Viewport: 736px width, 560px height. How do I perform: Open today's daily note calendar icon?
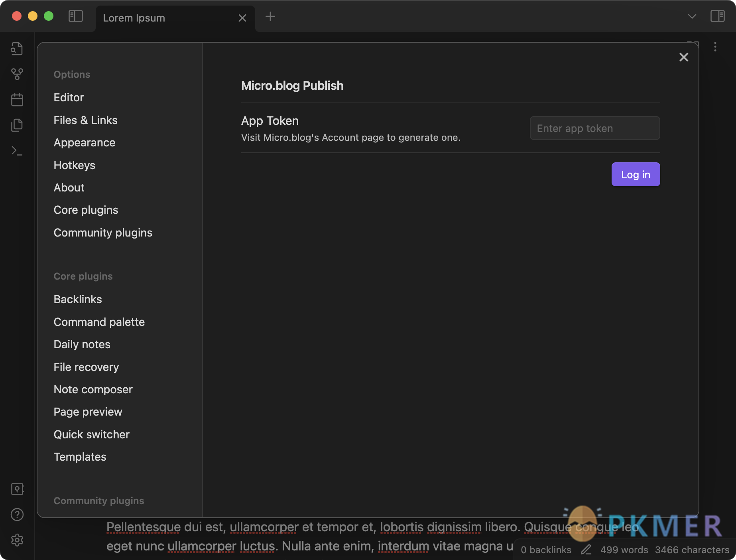[17, 100]
